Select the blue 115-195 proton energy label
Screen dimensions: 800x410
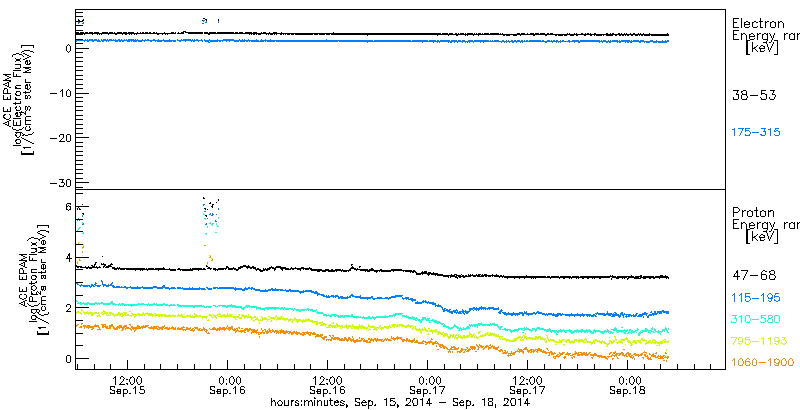coord(756,298)
